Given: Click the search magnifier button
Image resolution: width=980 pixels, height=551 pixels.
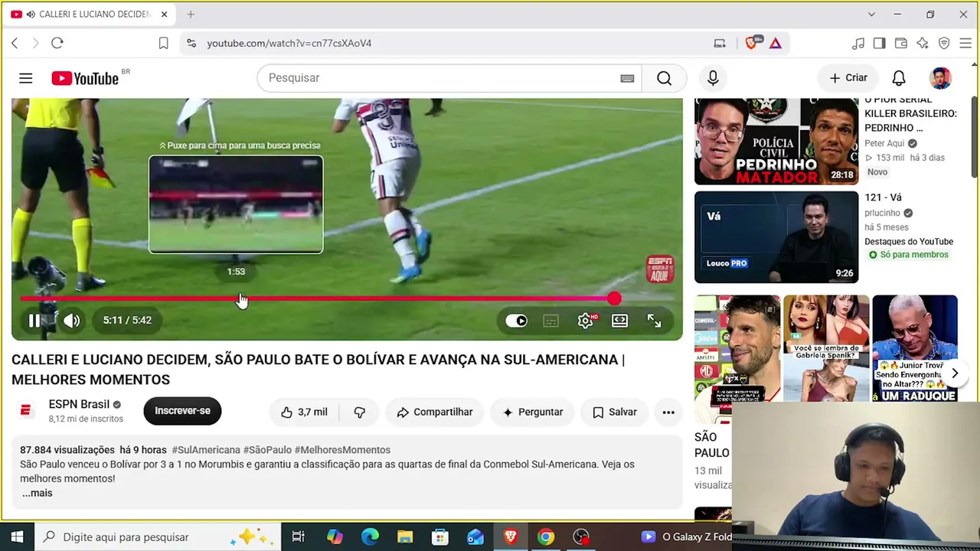Looking at the screenshot, I should (664, 78).
